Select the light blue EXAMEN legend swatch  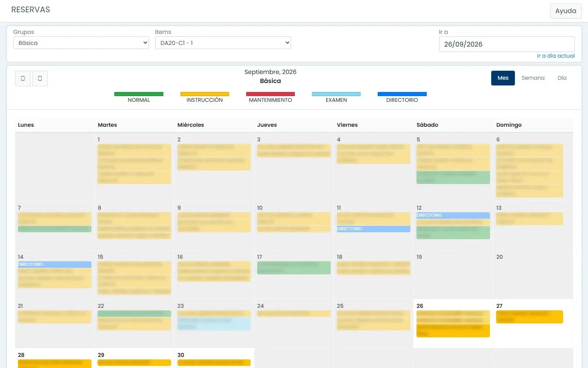(x=336, y=94)
